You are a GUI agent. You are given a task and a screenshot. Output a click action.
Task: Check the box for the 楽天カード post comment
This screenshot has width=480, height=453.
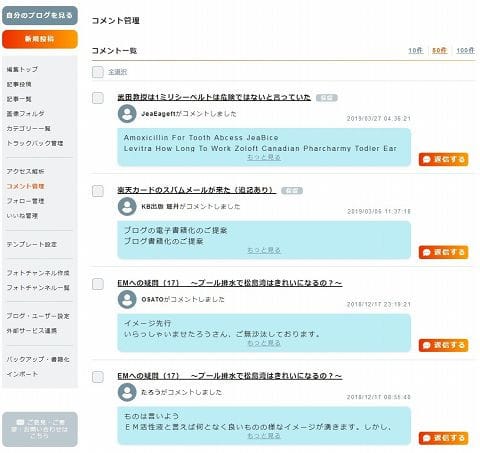(98, 191)
